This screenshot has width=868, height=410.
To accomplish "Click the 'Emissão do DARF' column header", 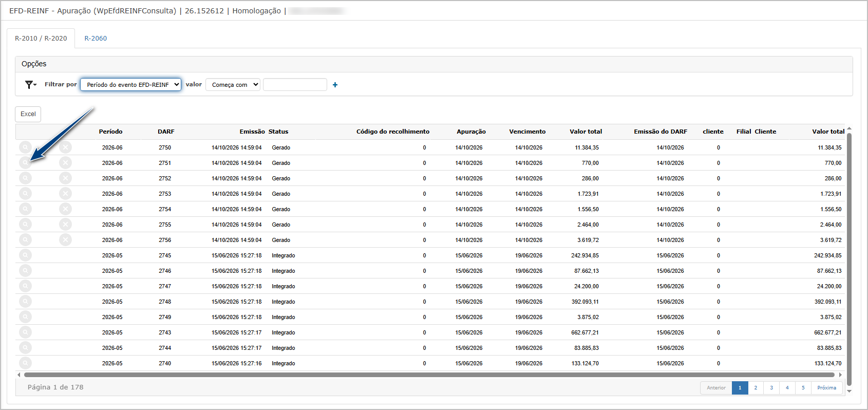I will [x=661, y=132].
